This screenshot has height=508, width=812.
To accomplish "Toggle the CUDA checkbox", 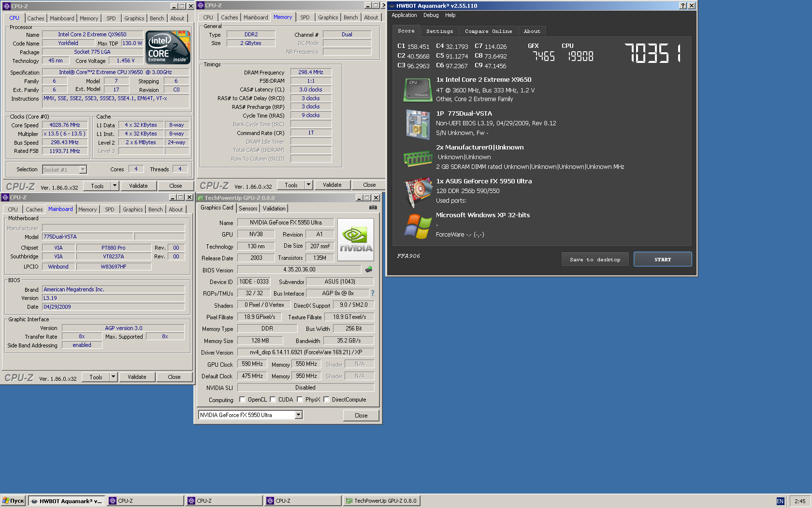I will coord(273,400).
